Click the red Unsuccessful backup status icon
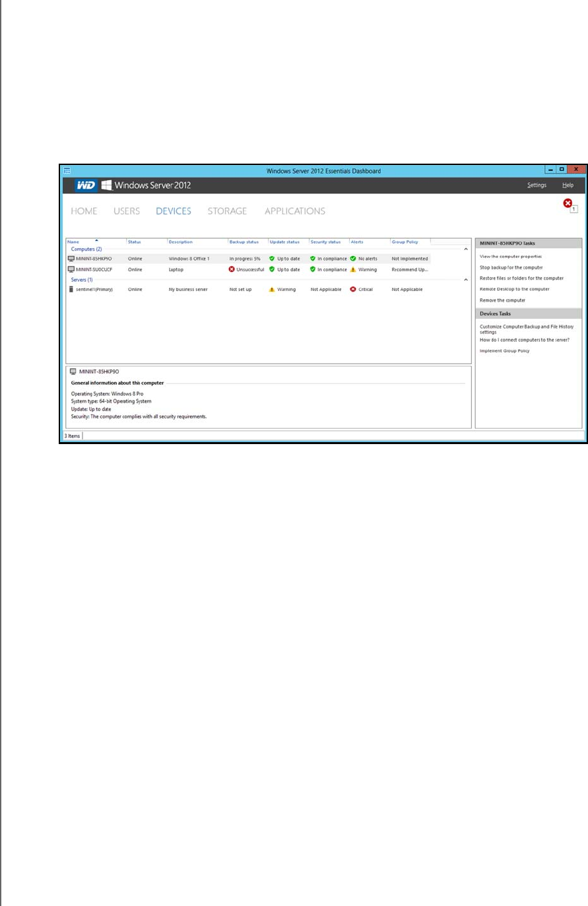The width and height of the screenshot is (588, 906). [x=232, y=269]
